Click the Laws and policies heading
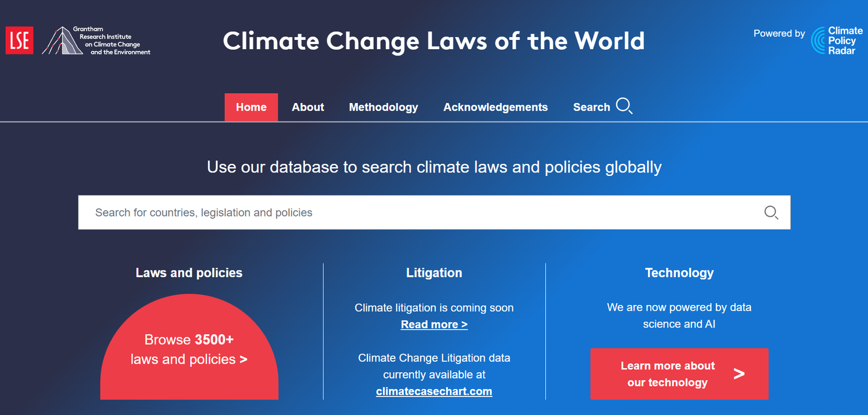This screenshot has height=415, width=868. 189,273
